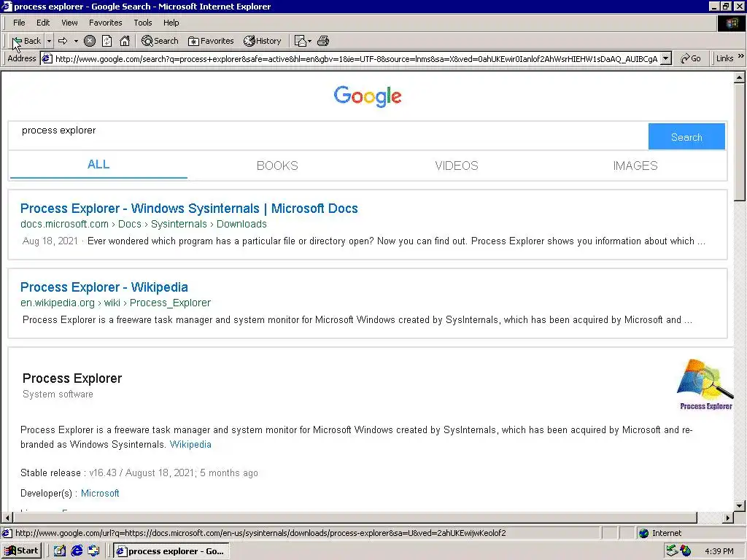Select the ALL results tab

tap(98, 165)
